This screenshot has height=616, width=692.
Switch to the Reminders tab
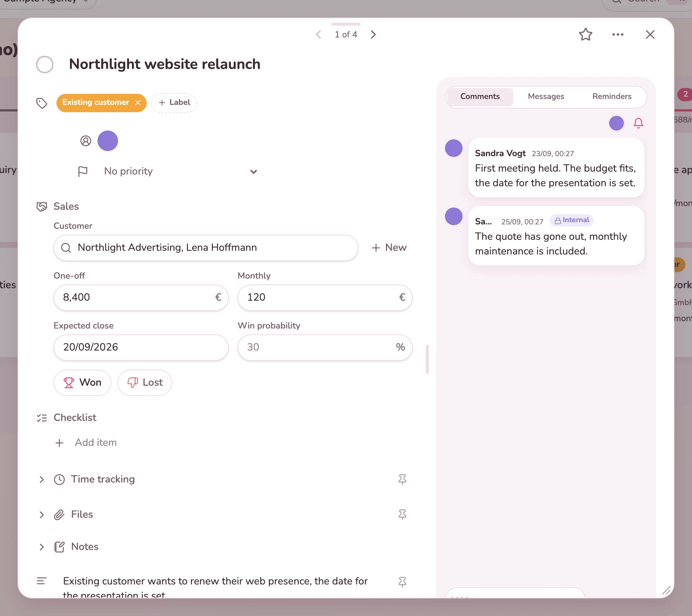pos(612,97)
